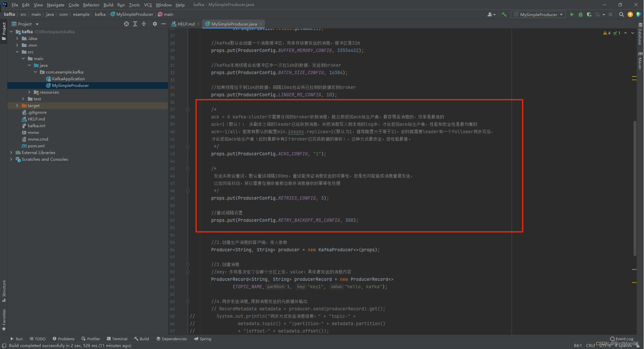Open the Terminal tool window
The image size is (644, 349).
[117, 339]
